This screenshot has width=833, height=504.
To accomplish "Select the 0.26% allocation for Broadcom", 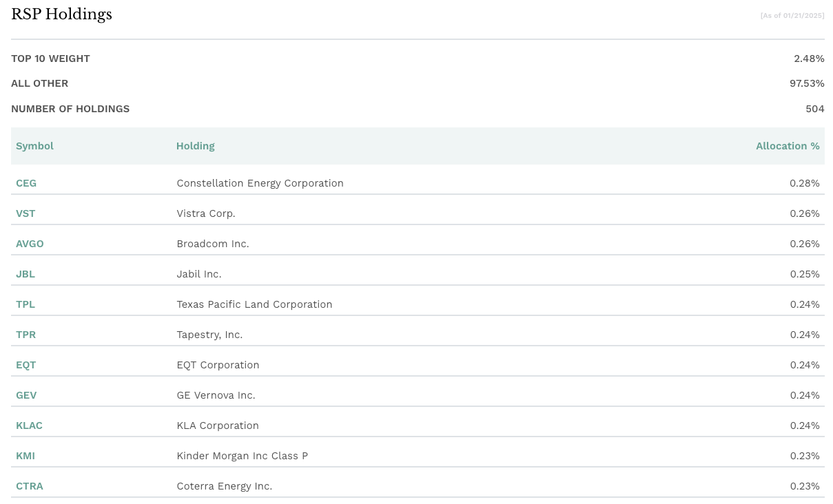I will 805,244.
